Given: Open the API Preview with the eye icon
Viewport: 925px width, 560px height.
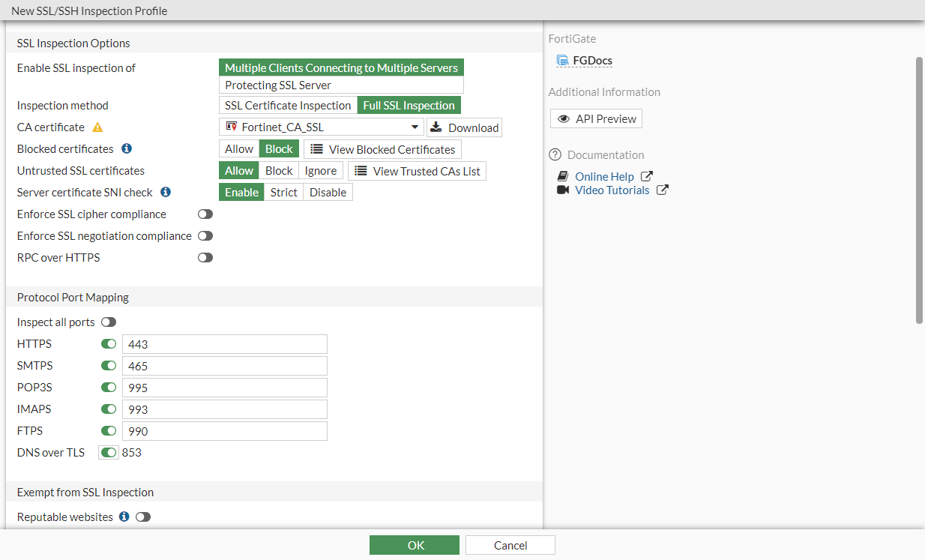Looking at the screenshot, I should (564, 118).
